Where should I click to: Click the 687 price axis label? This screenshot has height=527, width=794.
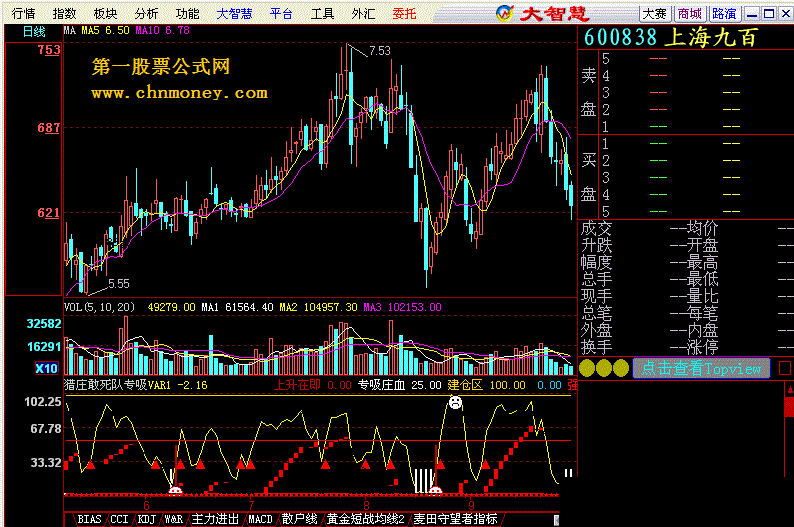[x=49, y=128]
